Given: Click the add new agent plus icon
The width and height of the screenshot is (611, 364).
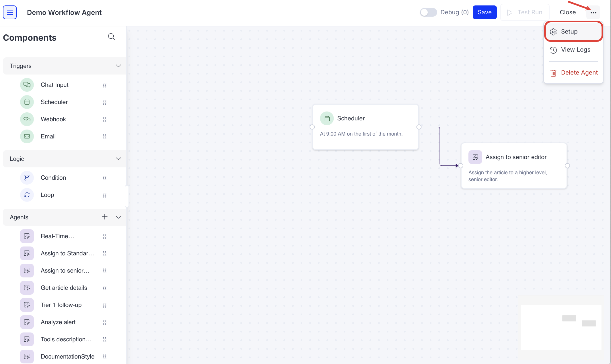Looking at the screenshot, I should [x=105, y=217].
